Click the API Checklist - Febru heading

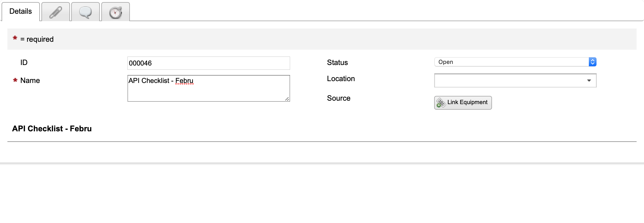(x=52, y=129)
